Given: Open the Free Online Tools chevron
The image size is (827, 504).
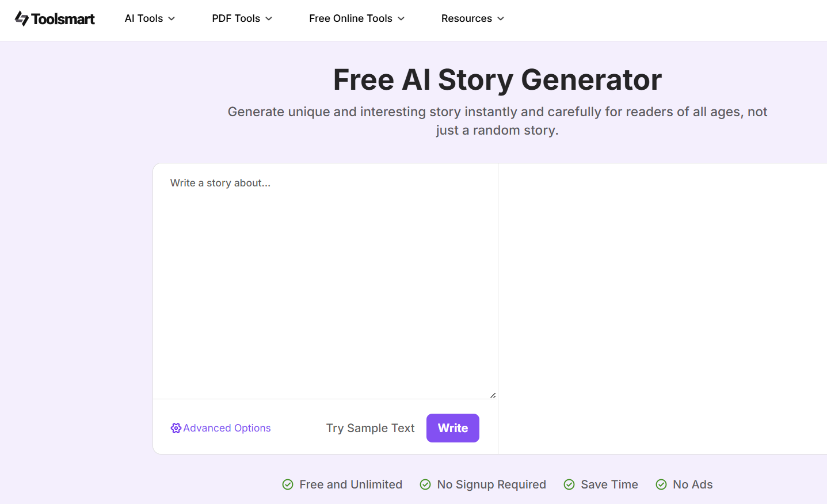Looking at the screenshot, I should pos(401,18).
